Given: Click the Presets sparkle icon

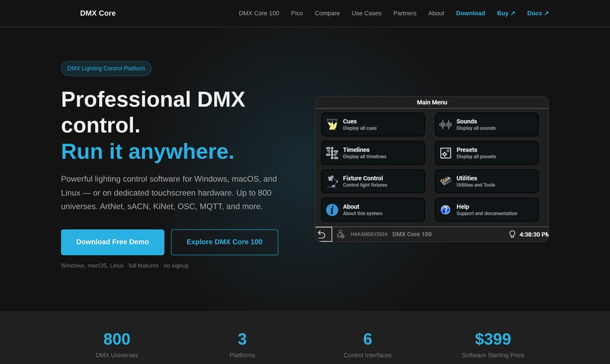Looking at the screenshot, I should (x=445, y=153).
